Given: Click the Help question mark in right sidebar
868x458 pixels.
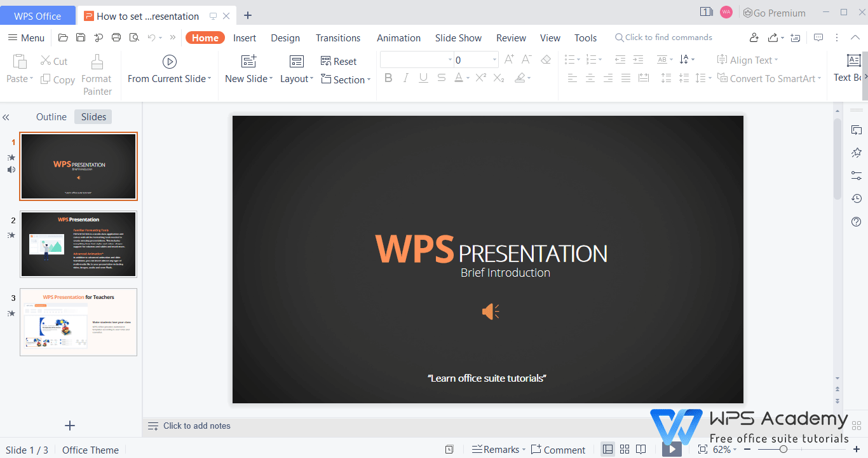Looking at the screenshot, I should point(857,222).
